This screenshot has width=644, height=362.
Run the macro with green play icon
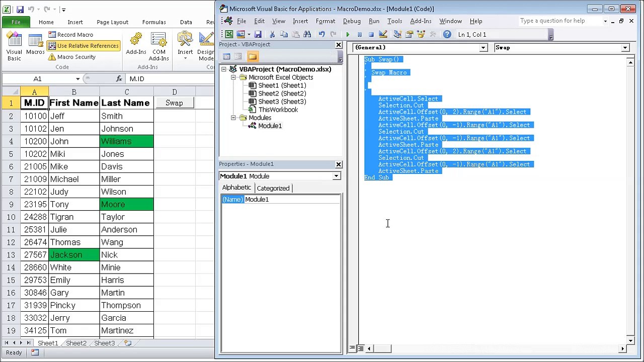[x=348, y=35]
